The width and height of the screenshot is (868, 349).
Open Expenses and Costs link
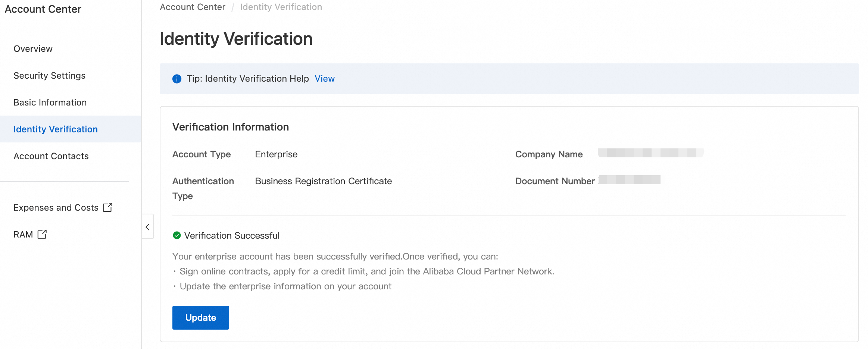[56, 208]
